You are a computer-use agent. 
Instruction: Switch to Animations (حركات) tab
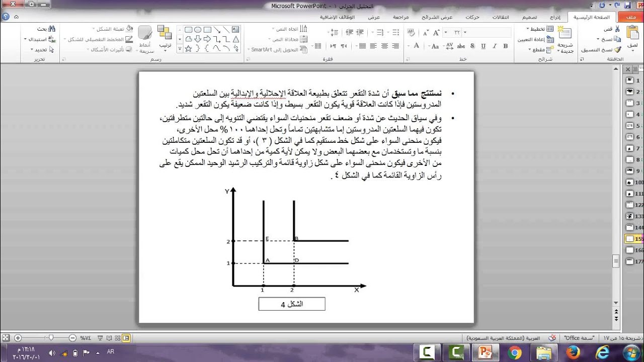click(472, 17)
